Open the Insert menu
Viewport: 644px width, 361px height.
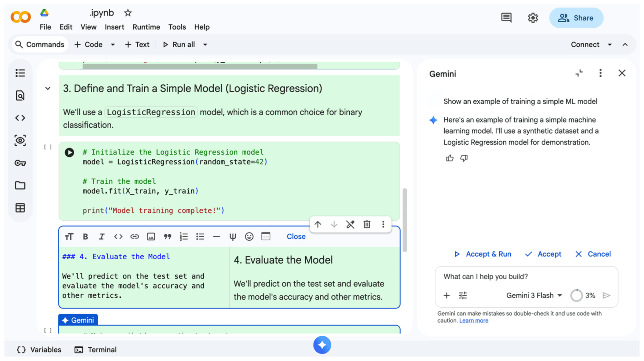(114, 27)
